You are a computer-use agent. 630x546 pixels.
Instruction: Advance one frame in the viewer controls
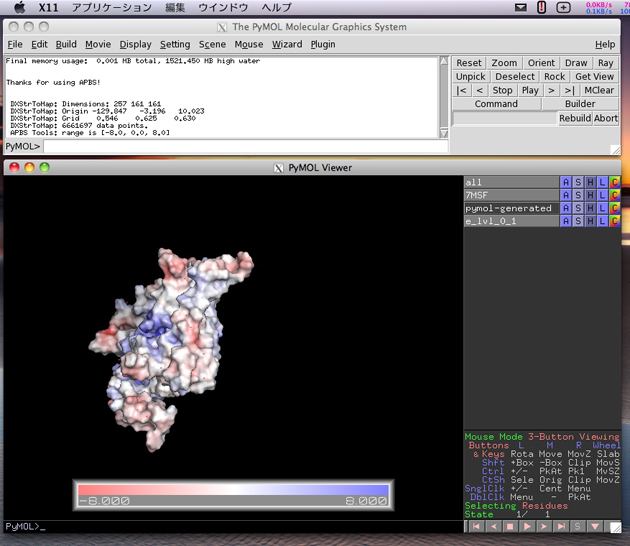point(544,526)
